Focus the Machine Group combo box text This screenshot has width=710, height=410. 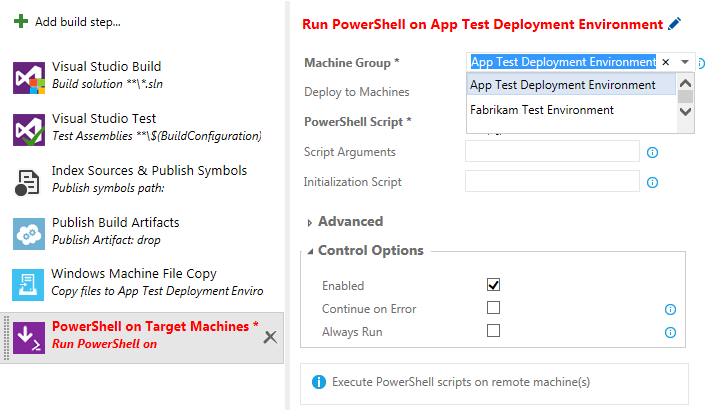click(x=563, y=62)
